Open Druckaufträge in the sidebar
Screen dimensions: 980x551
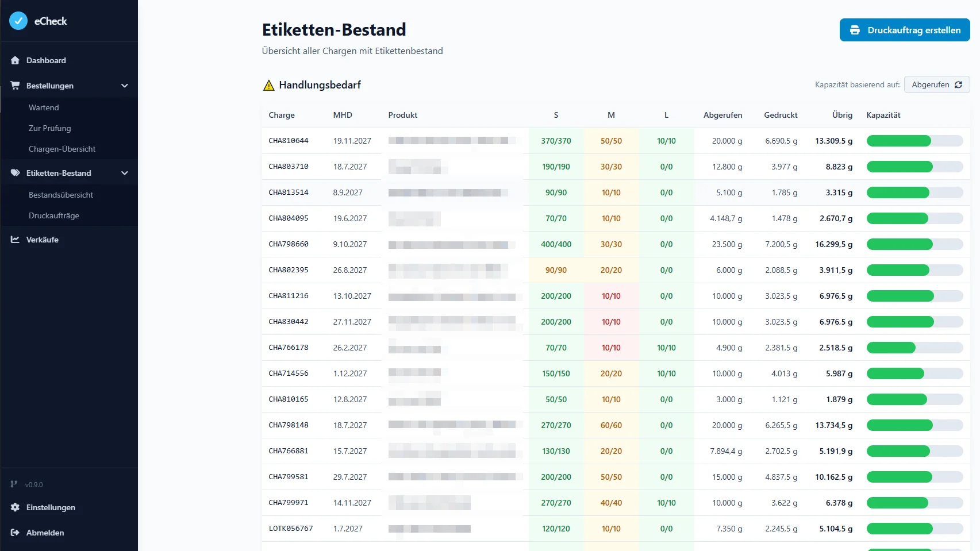54,215
